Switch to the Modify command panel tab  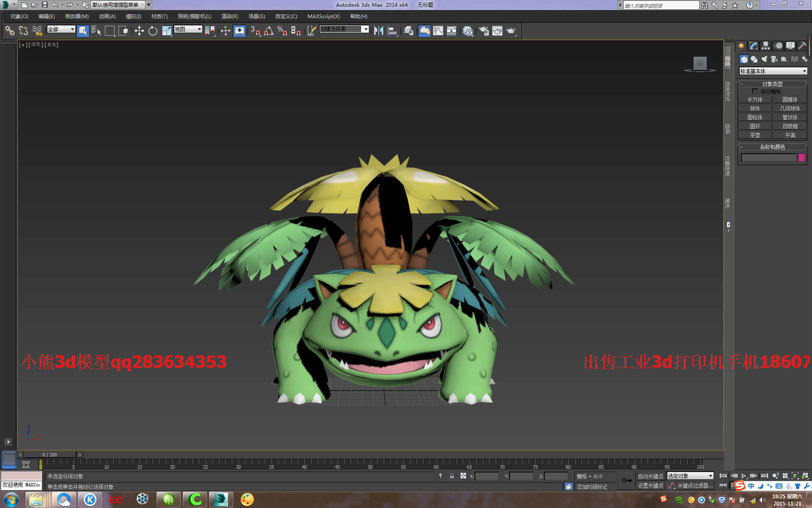pos(754,46)
